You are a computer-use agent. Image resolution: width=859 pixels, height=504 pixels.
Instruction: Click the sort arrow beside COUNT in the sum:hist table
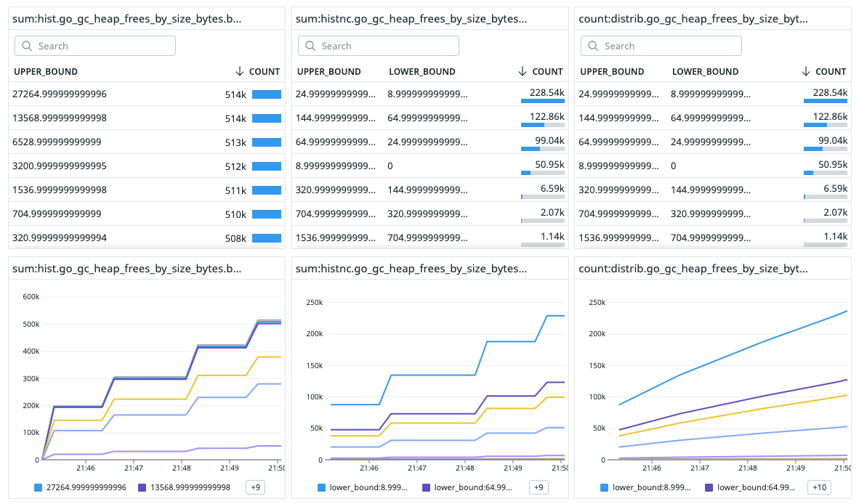point(240,71)
